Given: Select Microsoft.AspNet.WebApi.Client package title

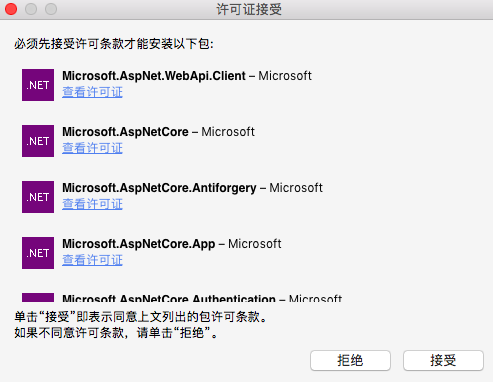Looking at the screenshot, I should (x=154, y=76).
